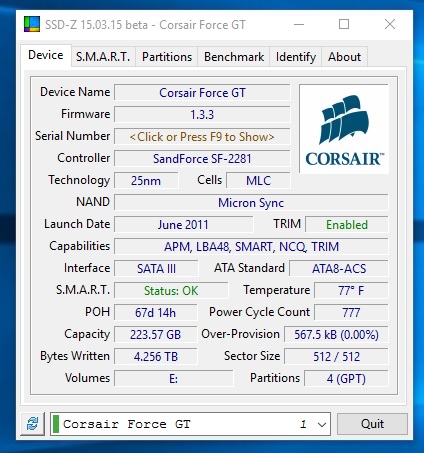Click the Launch Date value June 2011
Screen dimensions: 424x453
coord(183,225)
